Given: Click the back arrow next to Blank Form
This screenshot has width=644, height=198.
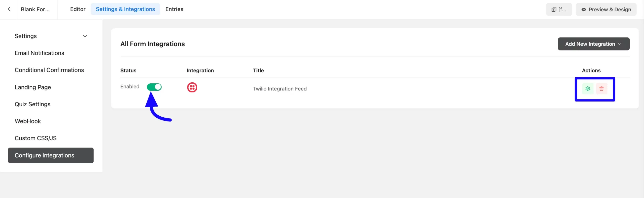Looking at the screenshot, I should click(x=9, y=9).
